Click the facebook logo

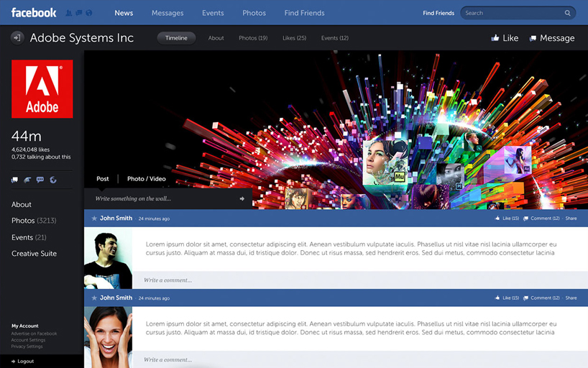[34, 13]
